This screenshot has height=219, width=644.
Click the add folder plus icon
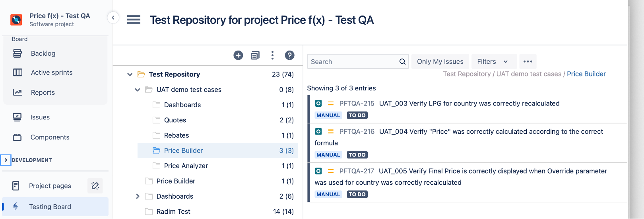(x=238, y=55)
